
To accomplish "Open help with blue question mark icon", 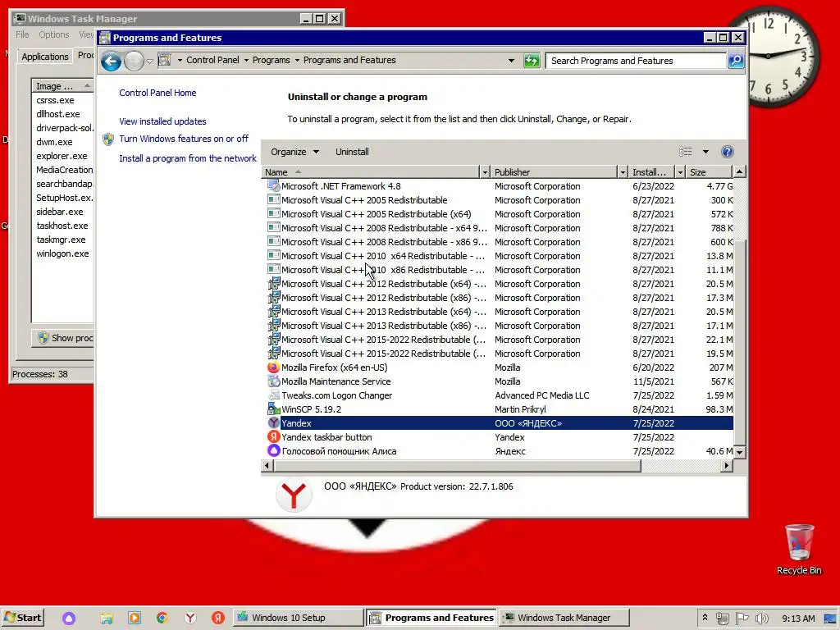I will [727, 152].
